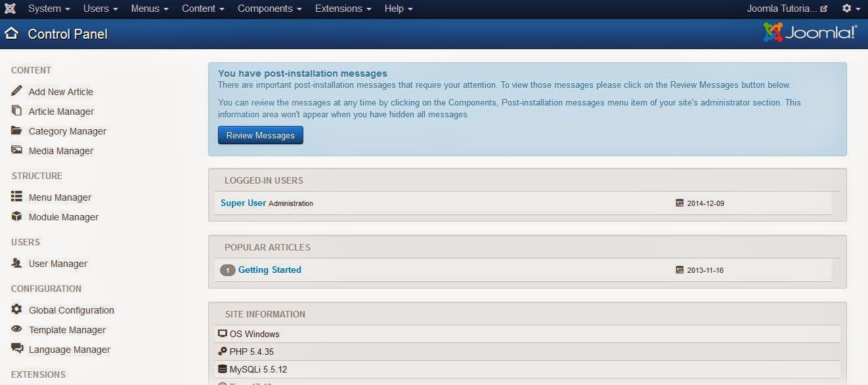Click the Media Manager picture icon
The image size is (868, 385).
point(16,150)
